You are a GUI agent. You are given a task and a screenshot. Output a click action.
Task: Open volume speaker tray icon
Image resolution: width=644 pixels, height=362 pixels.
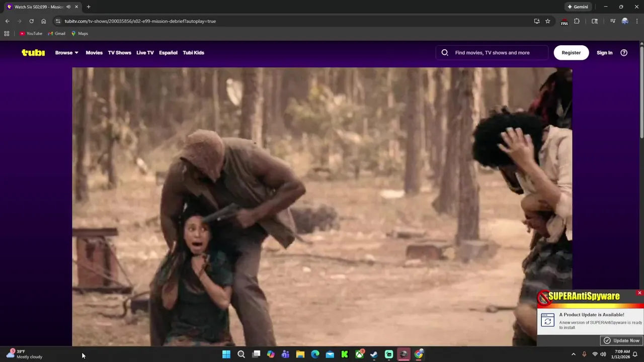[603, 354]
